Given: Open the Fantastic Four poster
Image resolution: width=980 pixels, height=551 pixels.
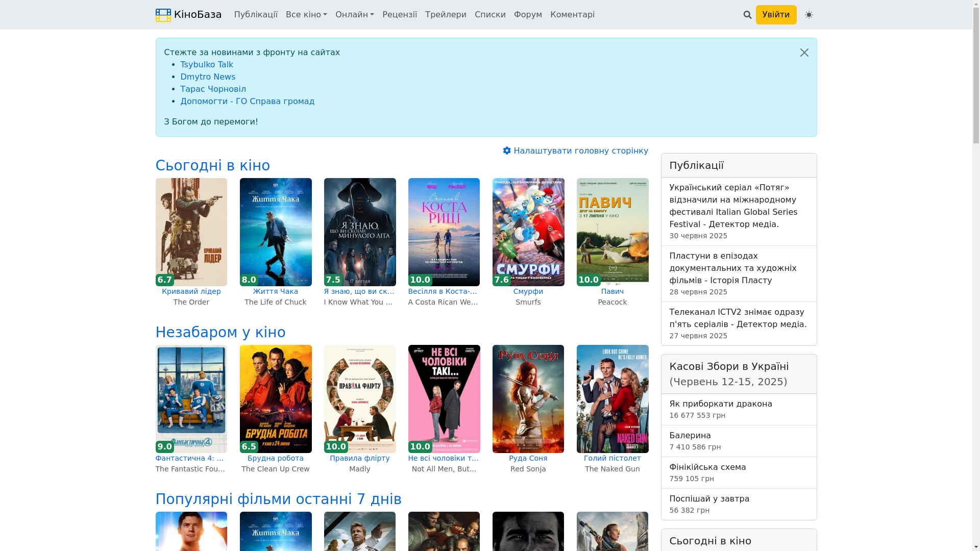Looking at the screenshot, I should click(191, 399).
